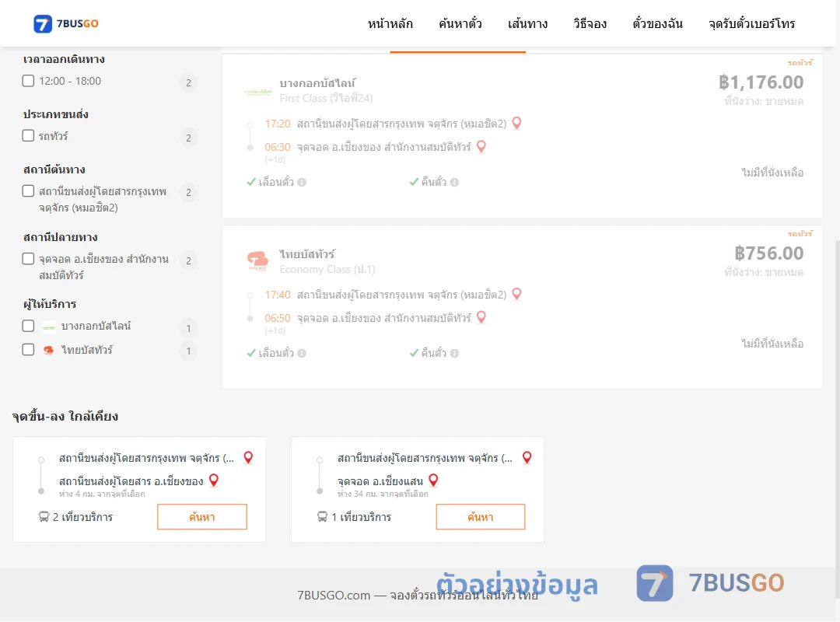The width and height of the screenshot is (840, 622).
Task: Click ค้นหา button for อ.เชียงแสน card
Action: (x=481, y=517)
